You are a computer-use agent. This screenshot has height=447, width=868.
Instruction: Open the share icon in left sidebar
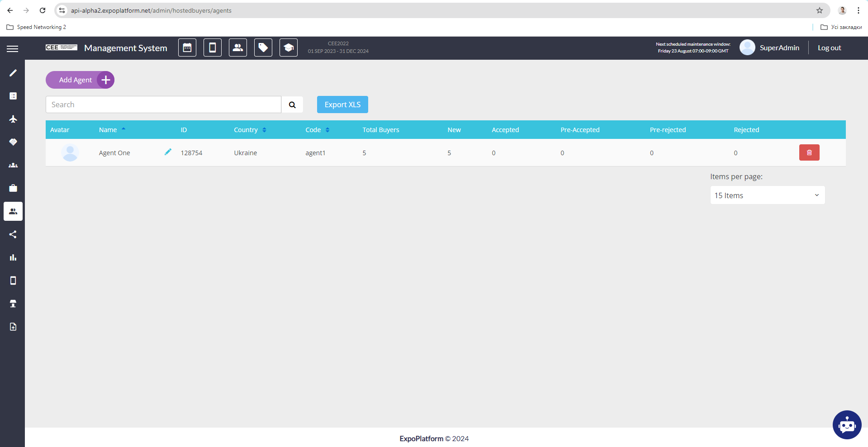coord(13,234)
